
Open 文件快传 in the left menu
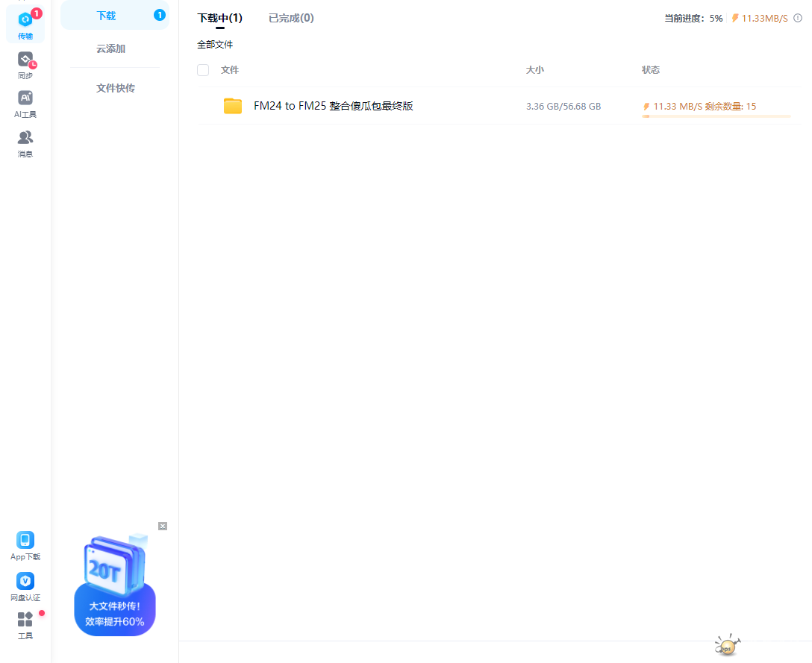tap(114, 87)
